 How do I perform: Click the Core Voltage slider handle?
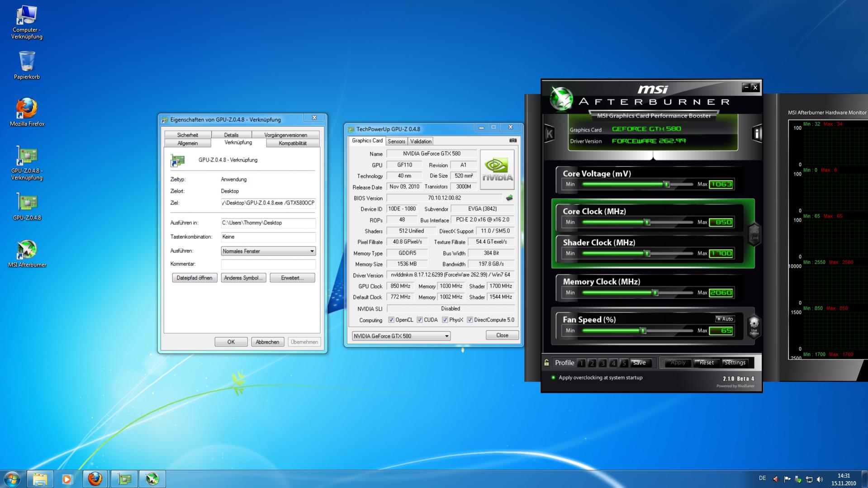[x=667, y=185]
